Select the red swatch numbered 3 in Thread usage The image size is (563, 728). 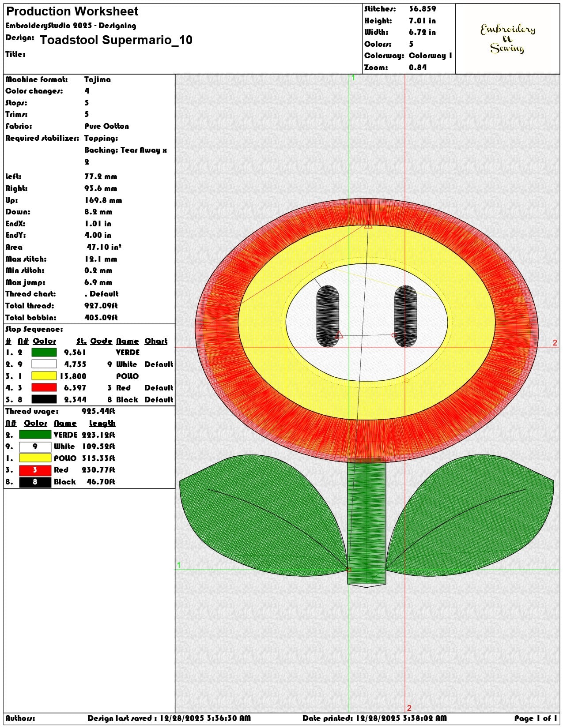point(35,470)
